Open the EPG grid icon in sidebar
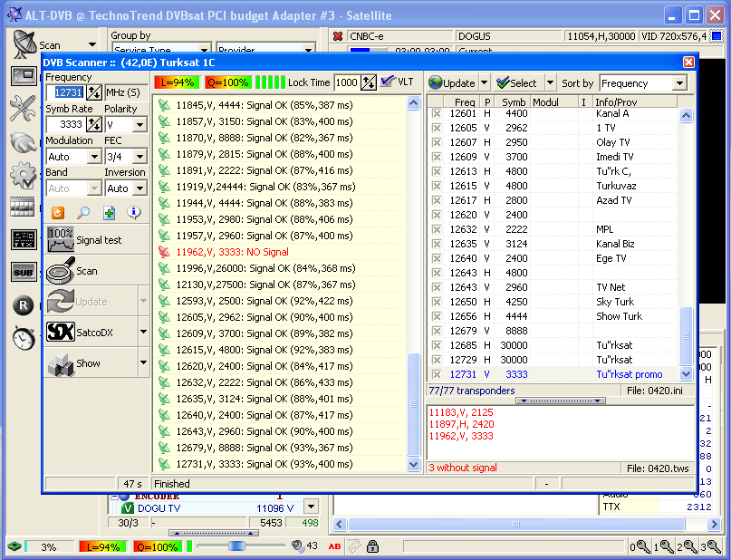This screenshot has height=560, width=731. point(23,207)
